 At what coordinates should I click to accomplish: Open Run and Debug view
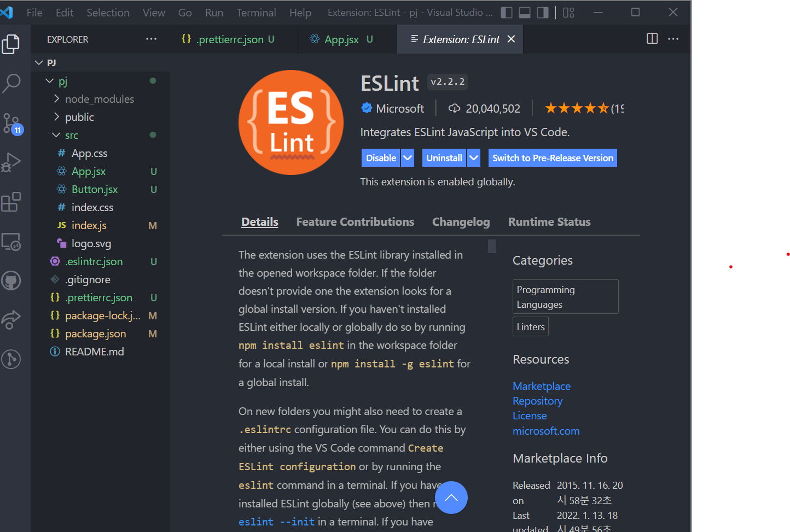point(11,162)
